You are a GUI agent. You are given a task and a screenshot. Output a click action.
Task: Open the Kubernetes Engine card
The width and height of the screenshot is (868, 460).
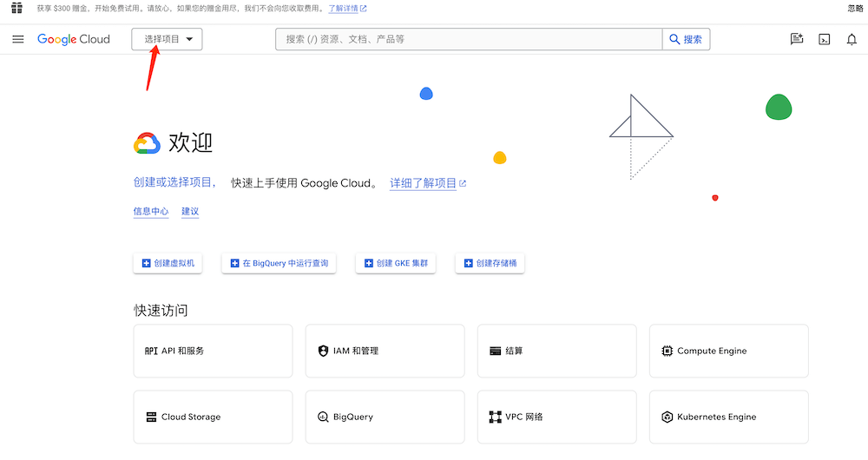(x=728, y=417)
